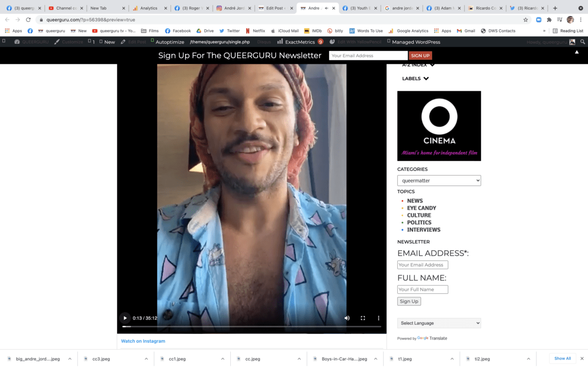Viewport: 588px width, 368px height.
Task: Click the sidebar Sign Up button
Action: [x=409, y=301]
